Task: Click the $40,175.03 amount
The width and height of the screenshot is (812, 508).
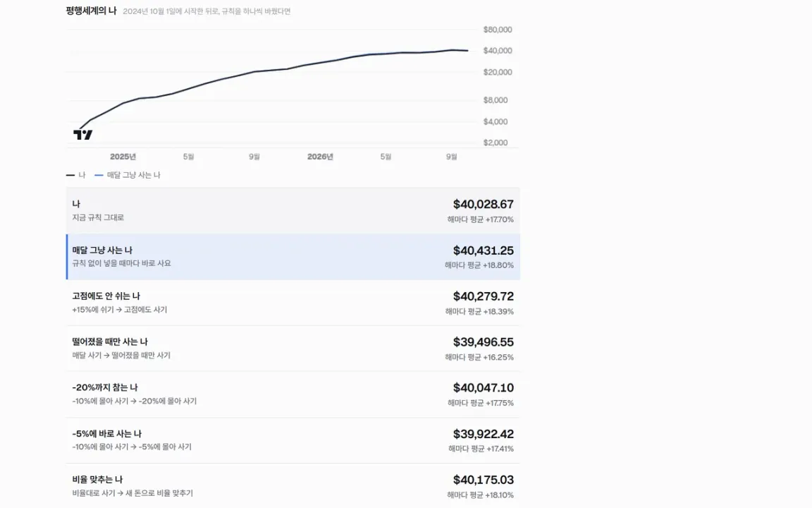Action: click(x=483, y=480)
